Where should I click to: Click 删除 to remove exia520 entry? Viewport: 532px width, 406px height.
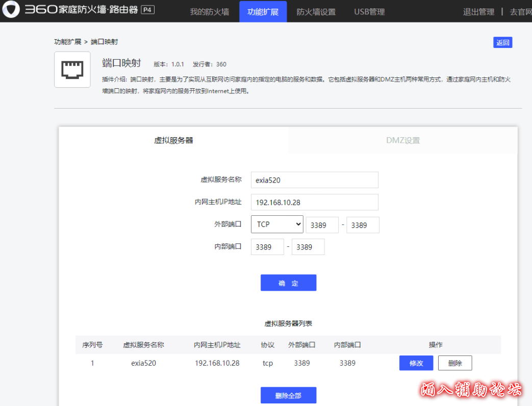pos(454,363)
